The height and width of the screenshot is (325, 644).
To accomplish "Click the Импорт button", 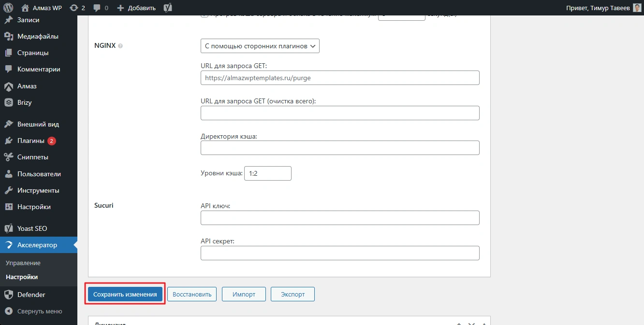I will pyautogui.click(x=244, y=294).
